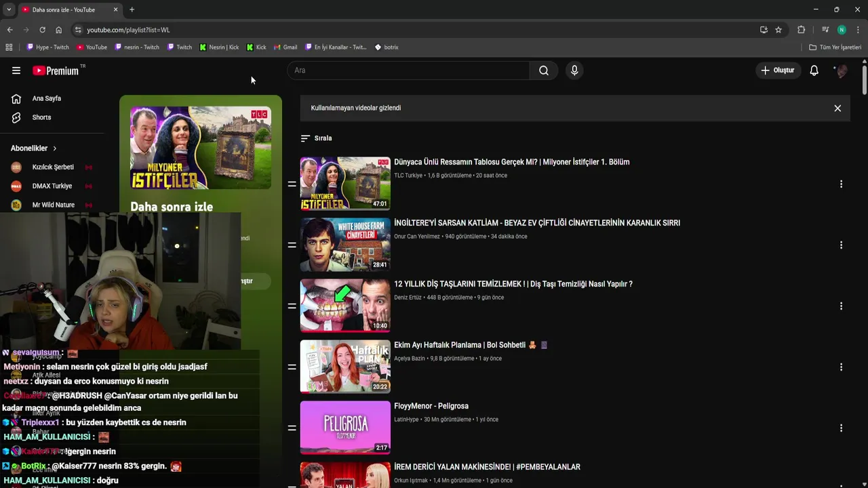Open Nesrin | Kick bookmark
This screenshot has width=868, height=488.
(x=219, y=47)
